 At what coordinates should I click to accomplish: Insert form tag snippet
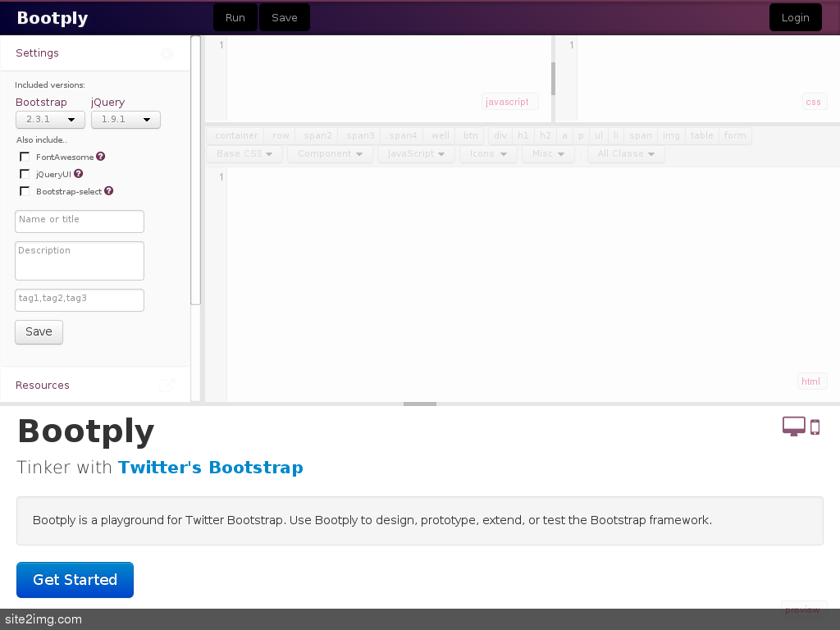coord(735,135)
